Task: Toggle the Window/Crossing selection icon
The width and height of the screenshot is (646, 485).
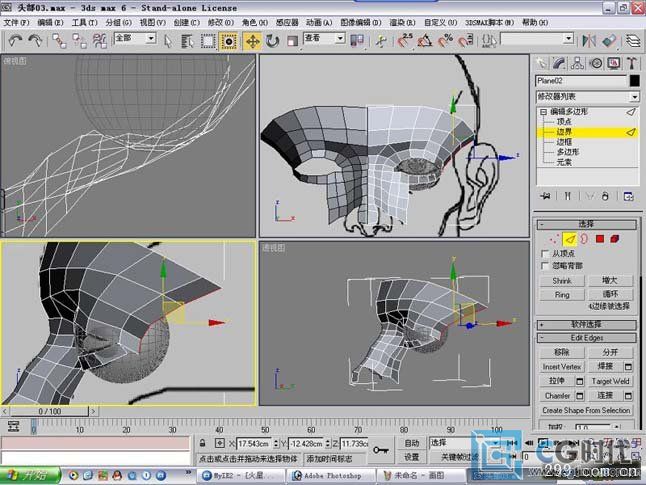Action: 229,41
